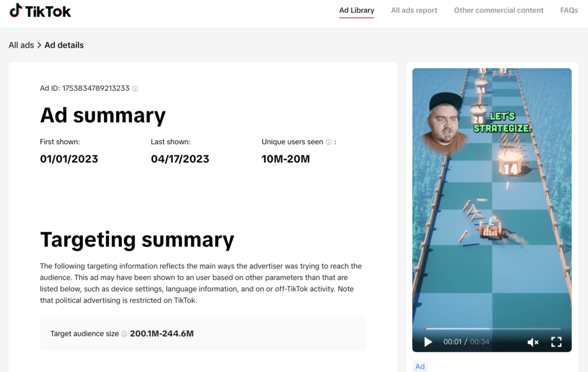The width and height of the screenshot is (588, 372).
Task: Open Other commercial content tab
Action: pos(498,10)
